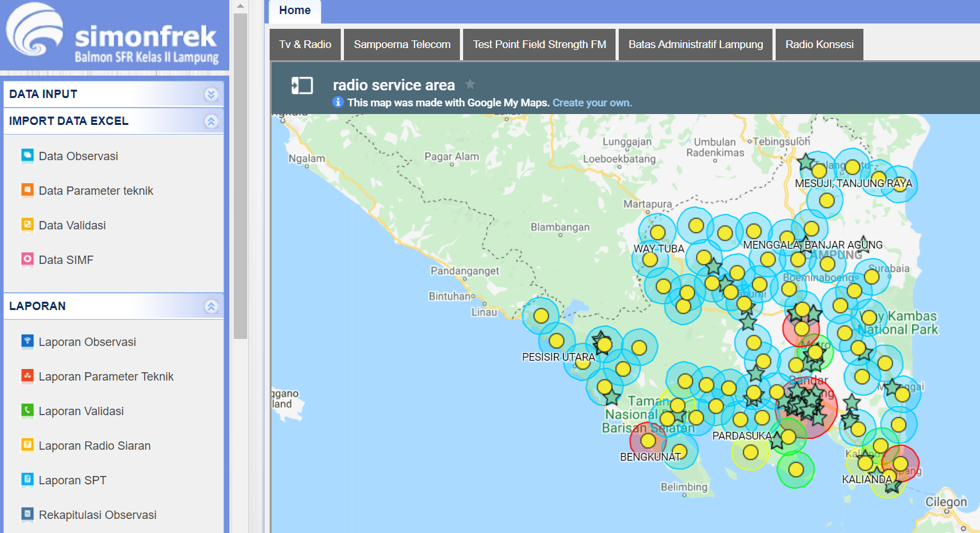Collapse the DATA INPUT section
The image size is (980, 533).
click(x=211, y=94)
